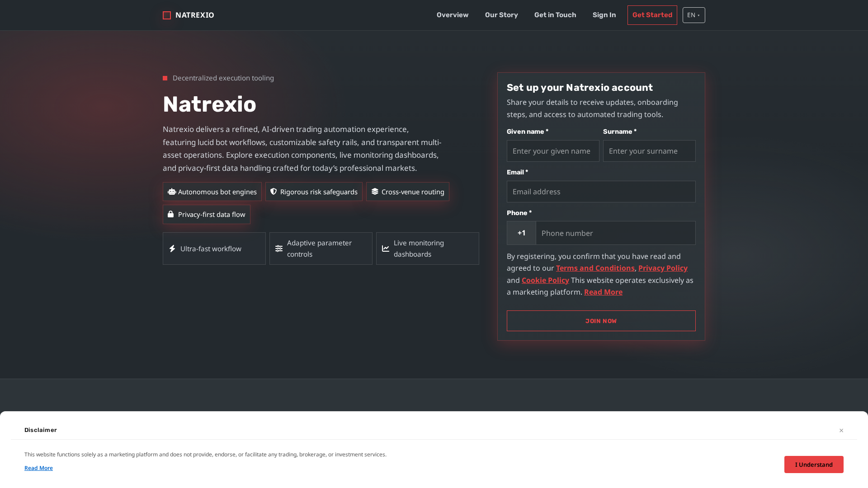The image size is (868, 488).
Task: Click Read More in the signup form
Action: coord(603,292)
